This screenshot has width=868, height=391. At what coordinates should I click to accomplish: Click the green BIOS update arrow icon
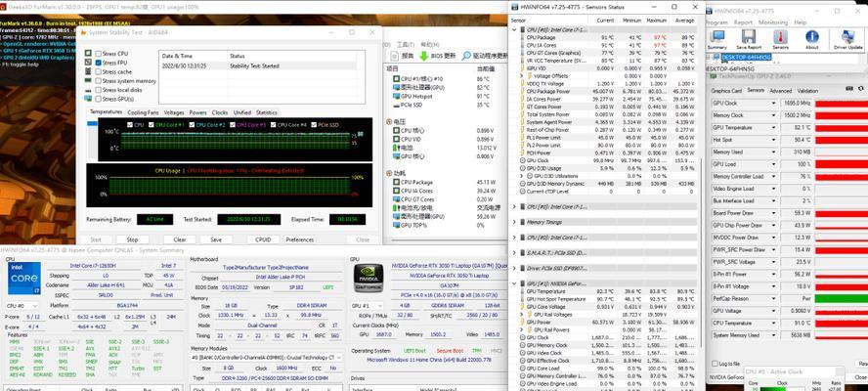423,56
